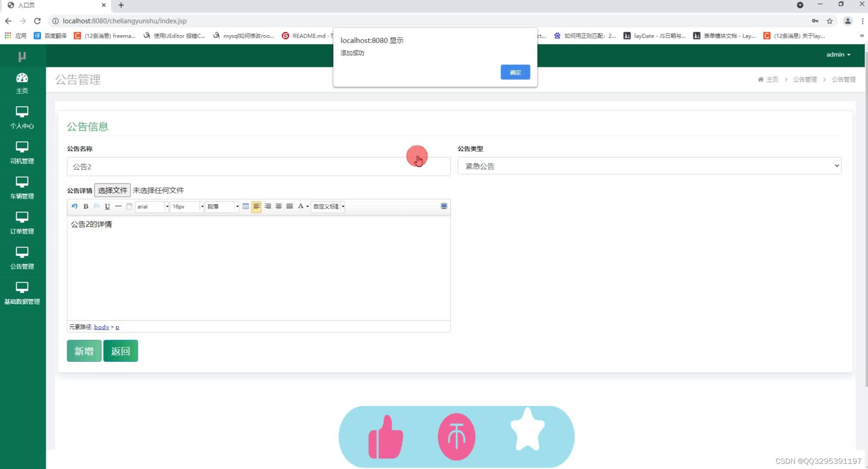Click the pink coin icon
This screenshot has width=868, height=469.
click(x=457, y=436)
